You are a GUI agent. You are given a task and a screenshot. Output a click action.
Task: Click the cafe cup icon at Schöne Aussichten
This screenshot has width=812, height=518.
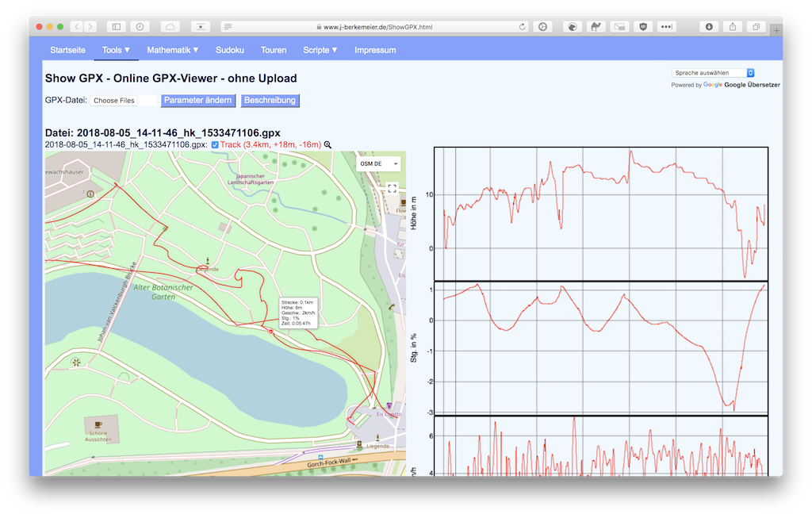click(x=98, y=424)
